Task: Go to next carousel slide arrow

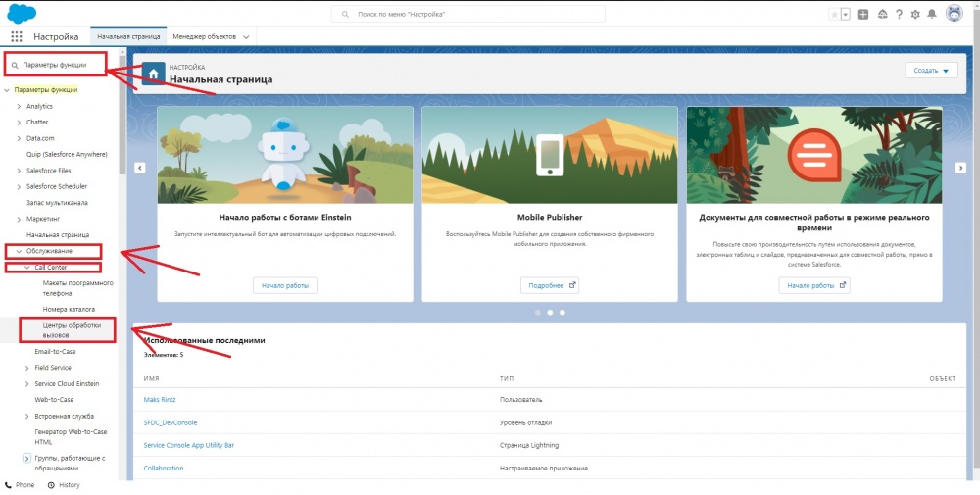Action: [x=960, y=168]
